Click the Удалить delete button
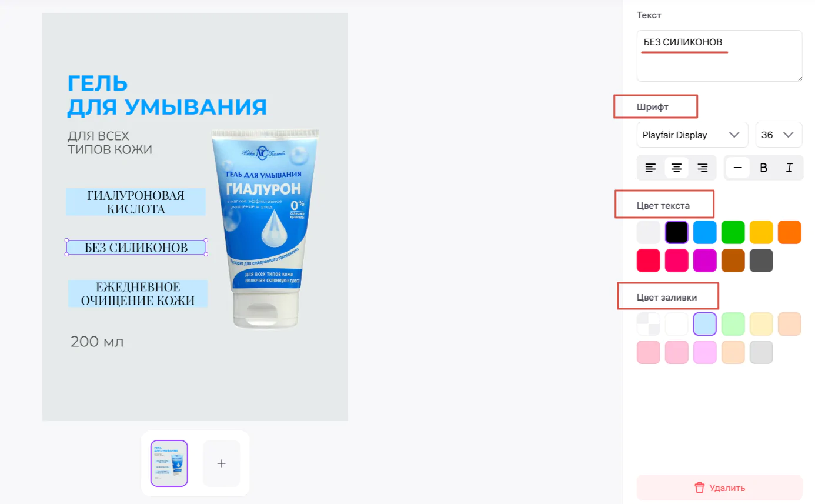The height and width of the screenshot is (504, 815). click(x=720, y=488)
